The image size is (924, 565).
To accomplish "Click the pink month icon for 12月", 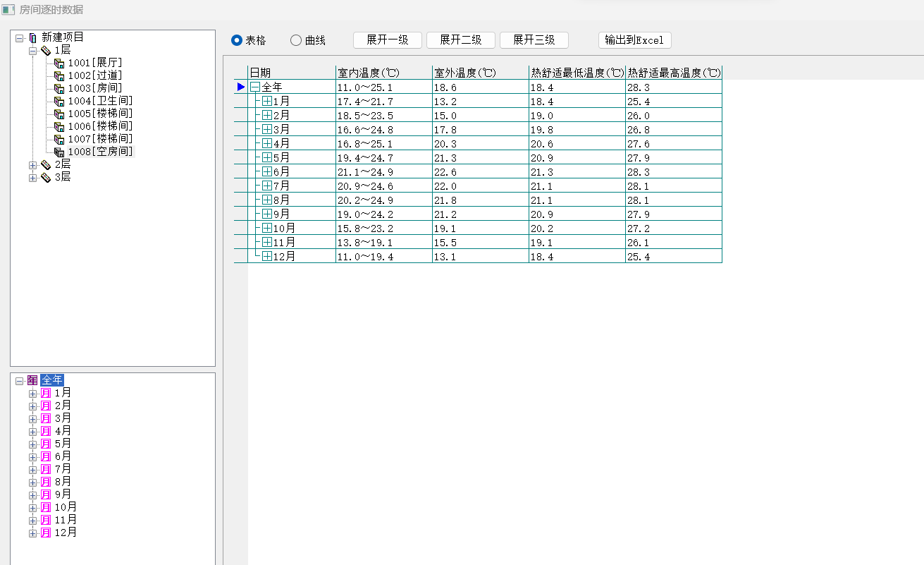I will (x=46, y=533).
